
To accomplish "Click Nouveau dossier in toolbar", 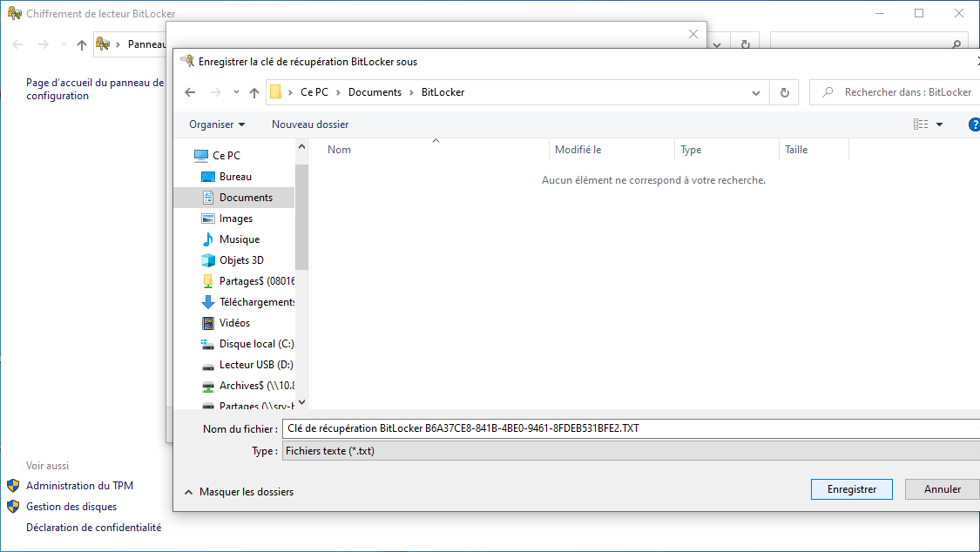I will click(x=310, y=125).
